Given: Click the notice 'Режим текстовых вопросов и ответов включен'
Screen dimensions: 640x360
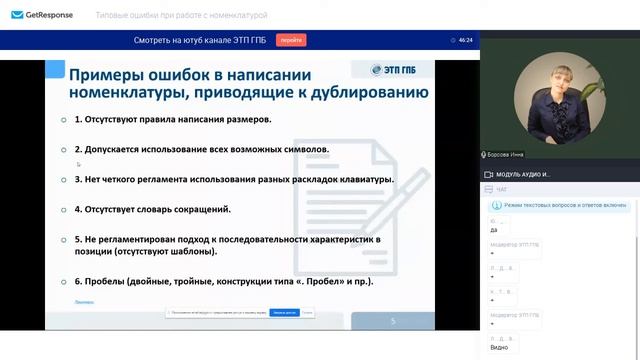Looking at the screenshot, I should click(x=565, y=205).
